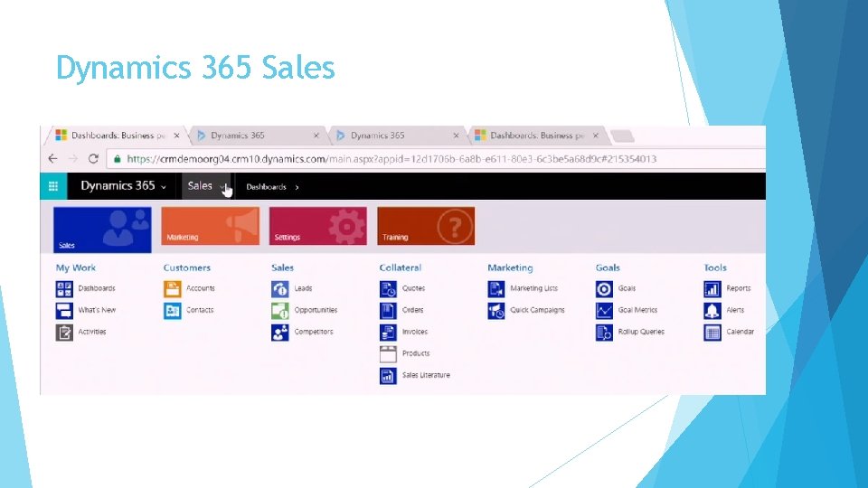Click the Opportunities icon
Image resolution: width=868 pixels, height=488 pixels.
[280, 310]
